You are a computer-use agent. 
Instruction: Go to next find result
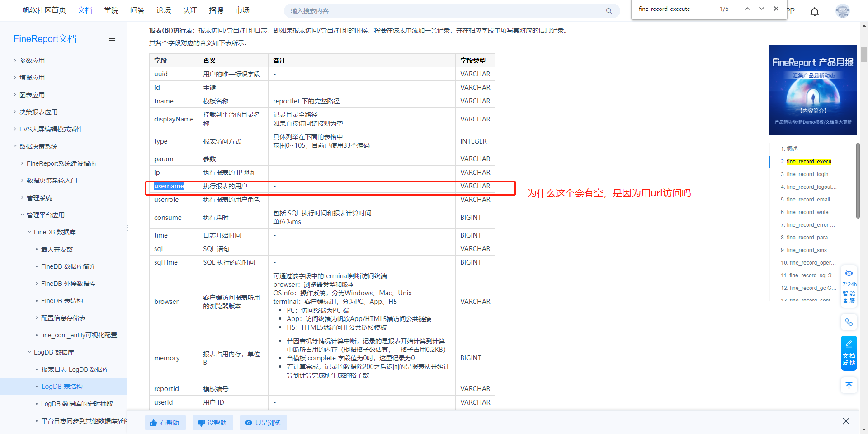click(762, 9)
